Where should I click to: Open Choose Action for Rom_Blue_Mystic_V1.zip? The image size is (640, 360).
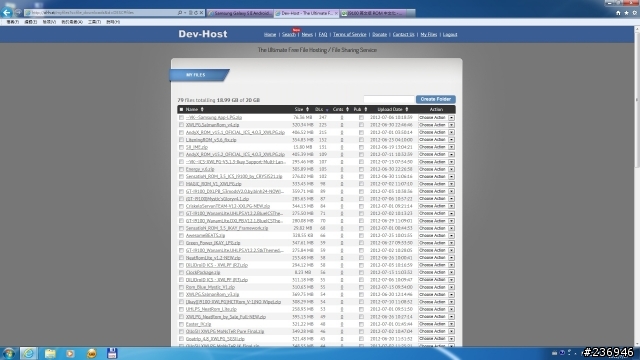pyautogui.click(x=436, y=287)
